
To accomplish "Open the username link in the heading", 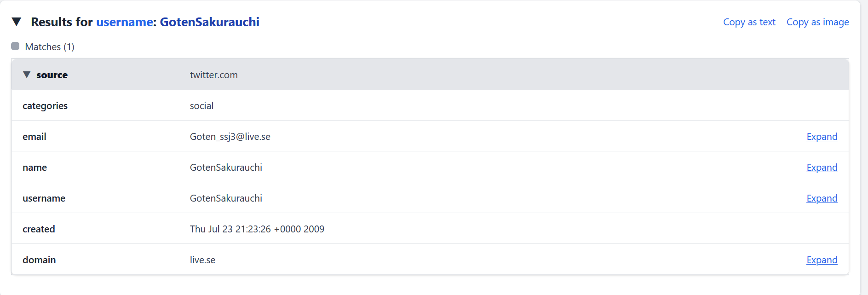I will [124, 22].
